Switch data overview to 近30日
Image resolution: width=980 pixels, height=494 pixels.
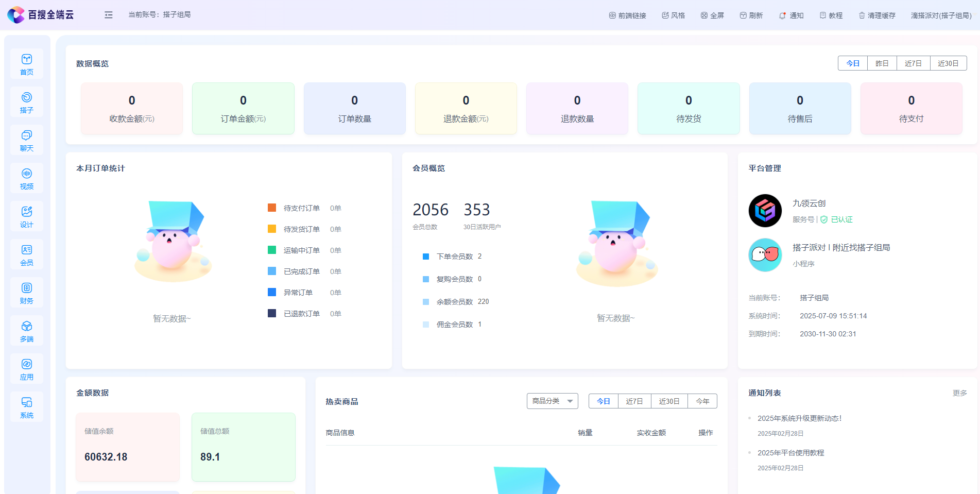pyautogui.click(x=948, y=63)
